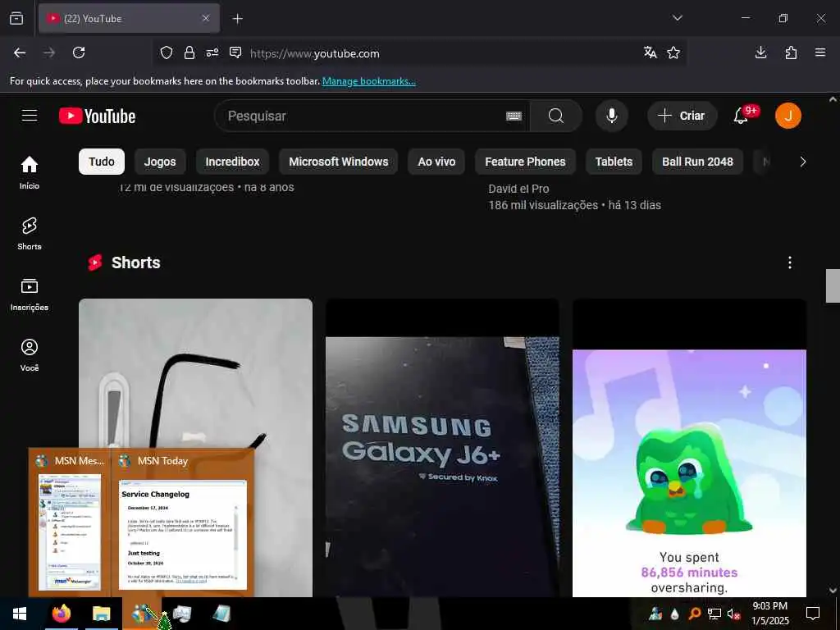Click the youtube.com address bar
This screenshot has height=630, width=840.
click(418, 53)
